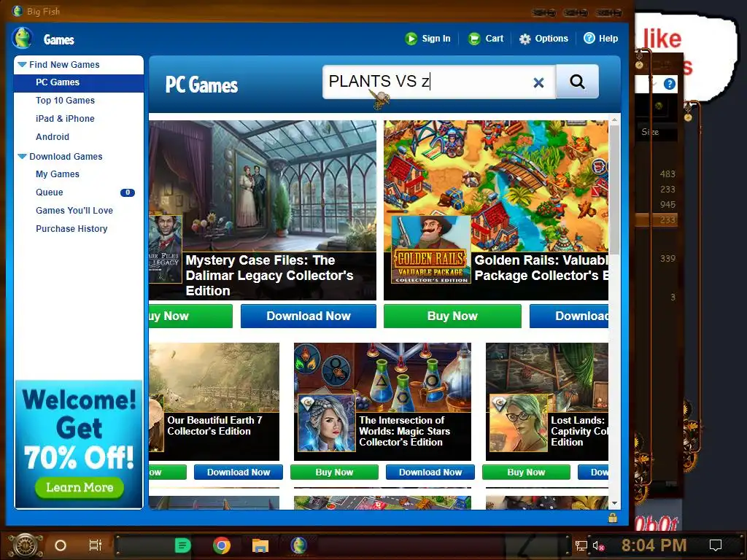Open iPad & iPhone category

click(65, 119)
